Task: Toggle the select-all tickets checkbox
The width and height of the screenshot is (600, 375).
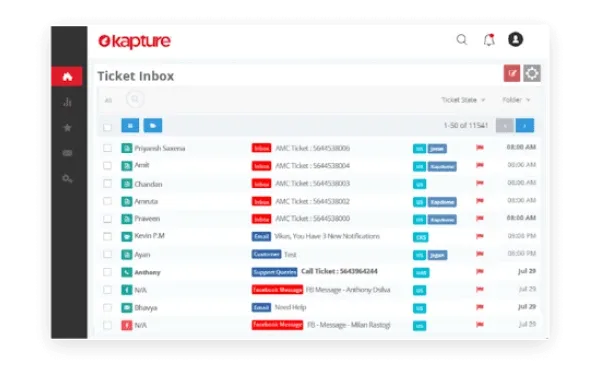Action: click(108, 127)
